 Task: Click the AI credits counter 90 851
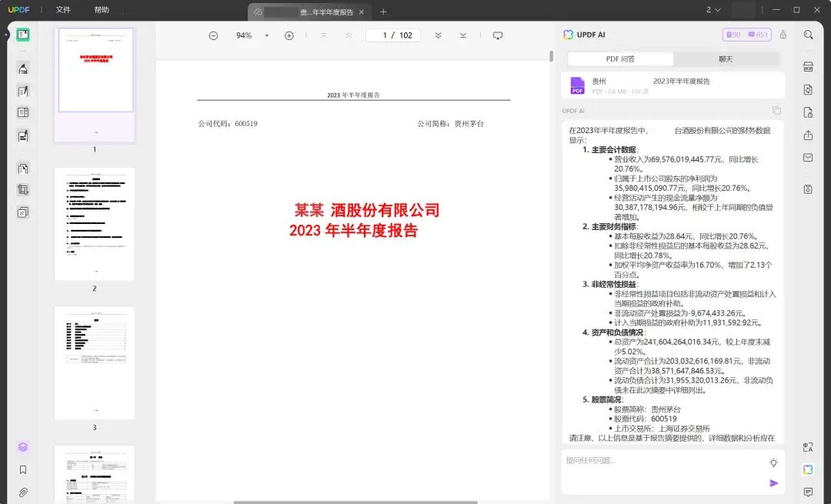click(746, 35)
